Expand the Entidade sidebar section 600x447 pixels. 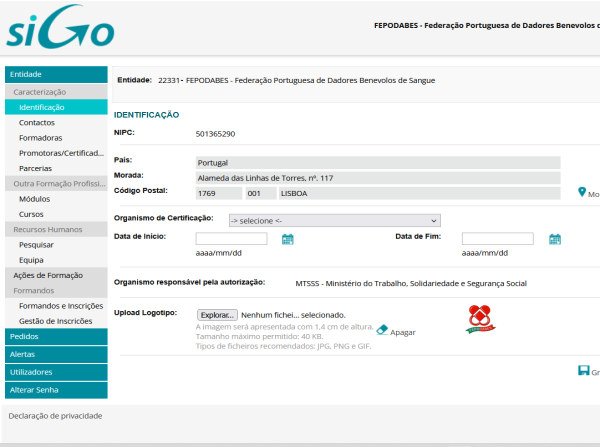pos(53,74)
